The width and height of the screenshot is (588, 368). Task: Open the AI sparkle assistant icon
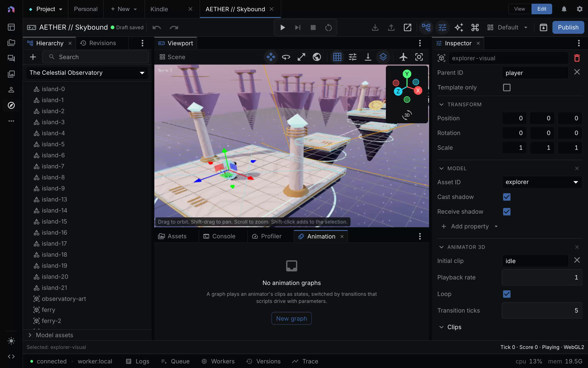click(459, 28)
